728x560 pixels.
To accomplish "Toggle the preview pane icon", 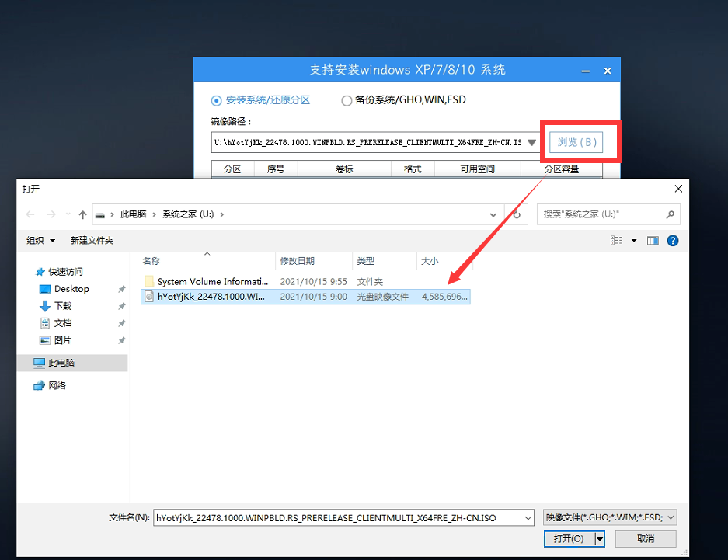I will [x=653, y=240].
